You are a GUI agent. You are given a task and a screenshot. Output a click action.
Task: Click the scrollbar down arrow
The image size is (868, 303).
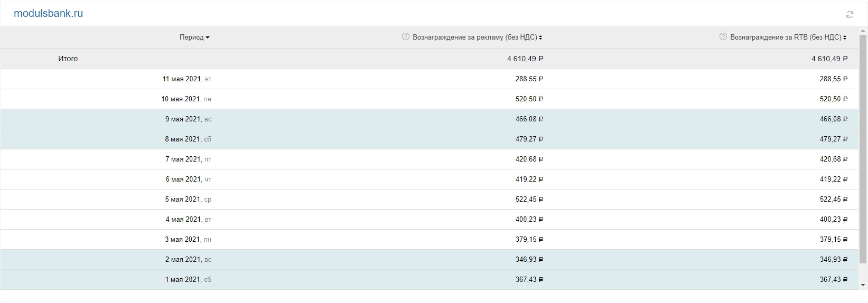(x=863, y=286)
